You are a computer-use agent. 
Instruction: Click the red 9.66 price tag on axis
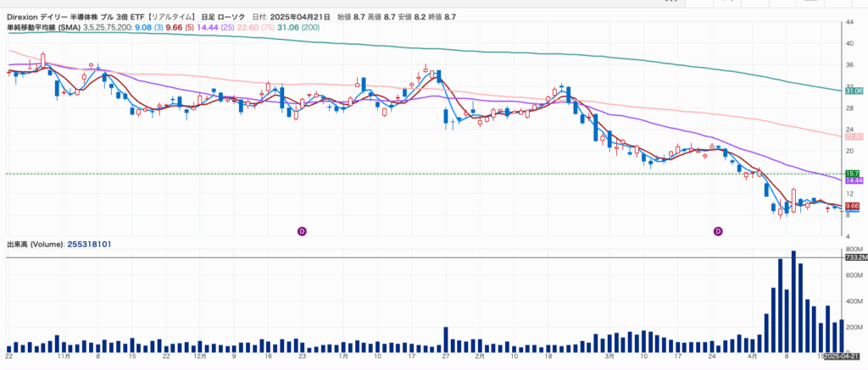pyautogui.click(x=853, y=205)
